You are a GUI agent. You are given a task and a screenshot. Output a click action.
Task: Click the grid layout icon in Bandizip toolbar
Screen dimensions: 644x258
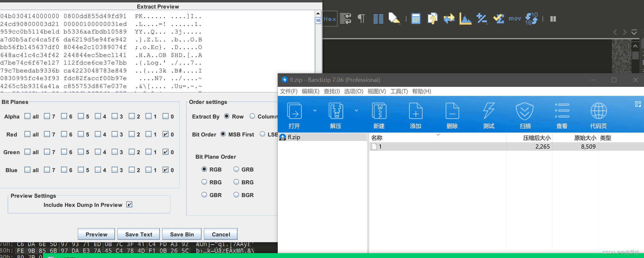tap(638, 104)
